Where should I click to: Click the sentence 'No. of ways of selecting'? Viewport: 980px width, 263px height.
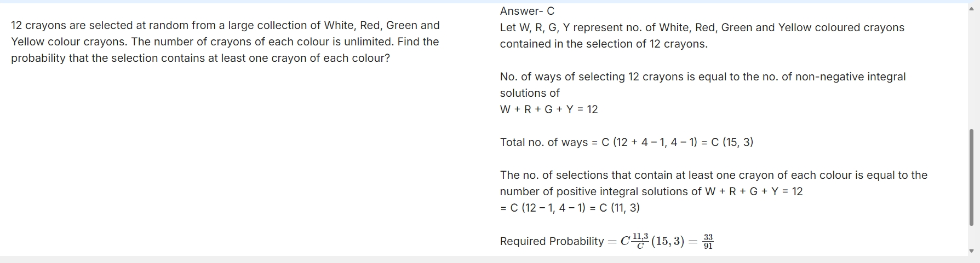[703, 77]
